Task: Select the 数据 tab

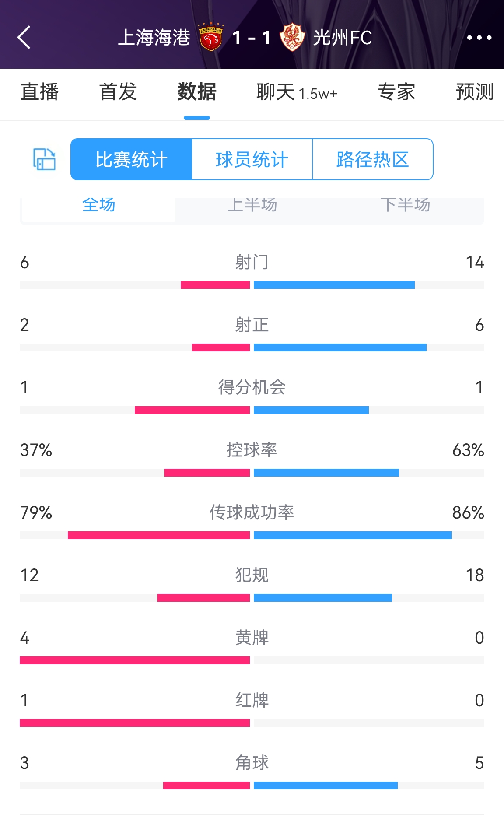Action: (197, 92)
